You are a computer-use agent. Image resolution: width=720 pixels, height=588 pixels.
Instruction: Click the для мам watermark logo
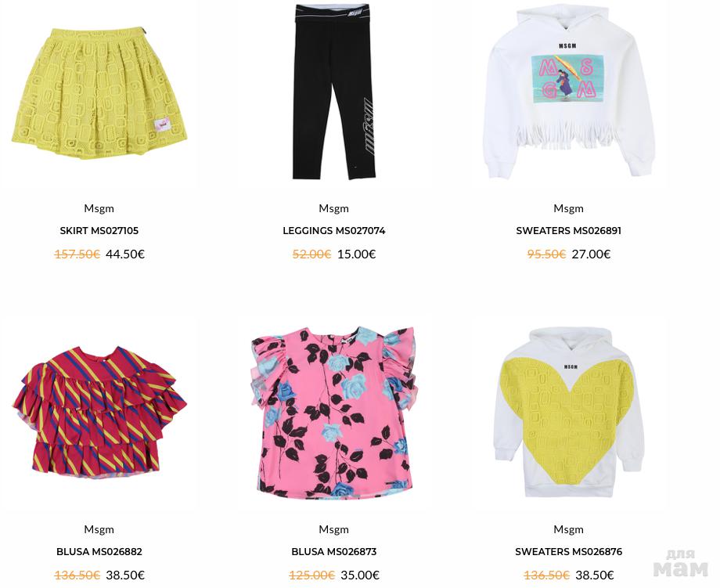[681, 563]
